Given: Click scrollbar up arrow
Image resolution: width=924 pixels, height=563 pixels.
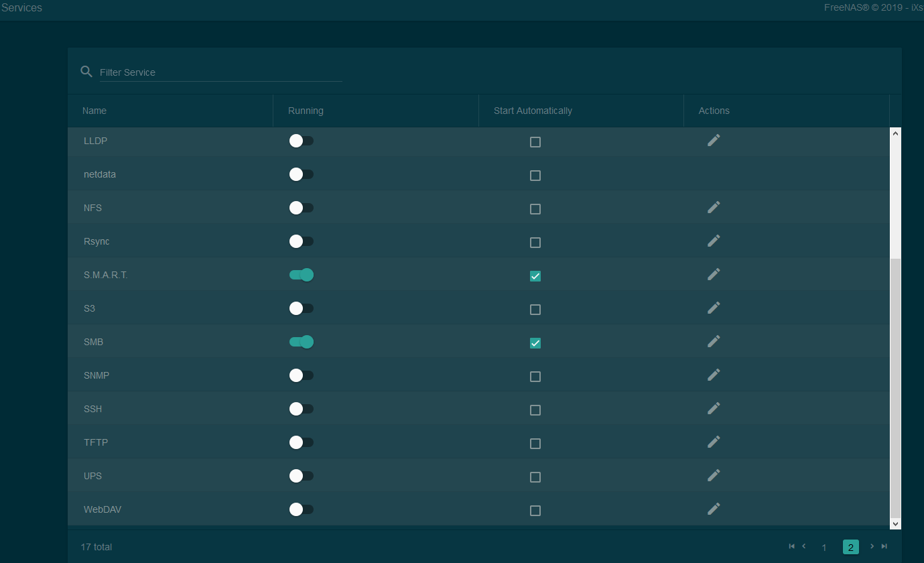Looking at the screenshot, I should 896,133.
